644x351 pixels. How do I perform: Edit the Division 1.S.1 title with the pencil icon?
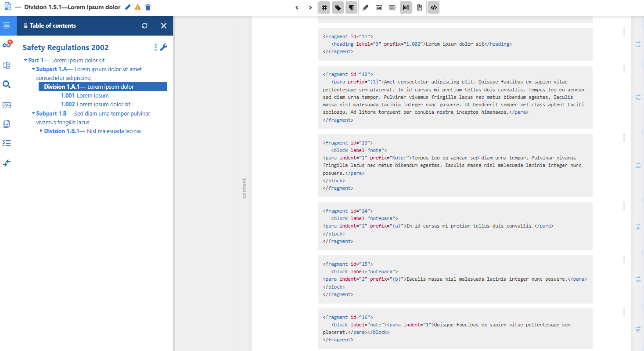[128, 7]
